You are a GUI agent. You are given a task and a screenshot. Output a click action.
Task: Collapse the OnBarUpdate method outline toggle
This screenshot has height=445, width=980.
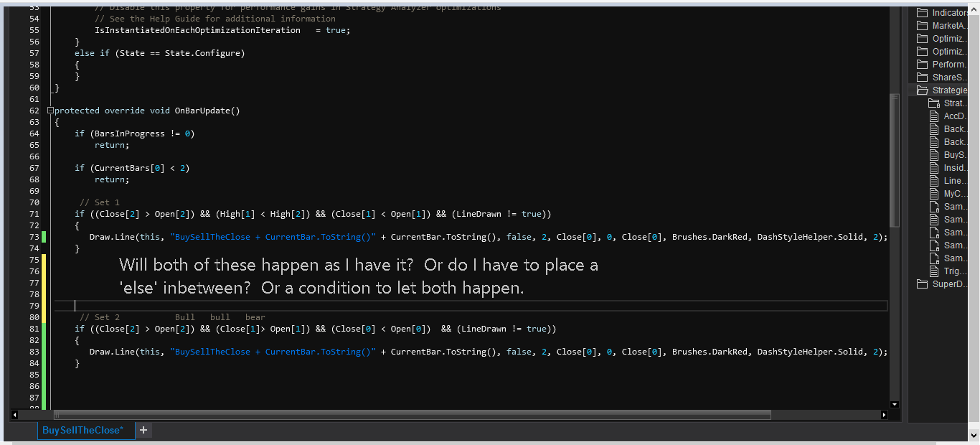coord(50,111)
